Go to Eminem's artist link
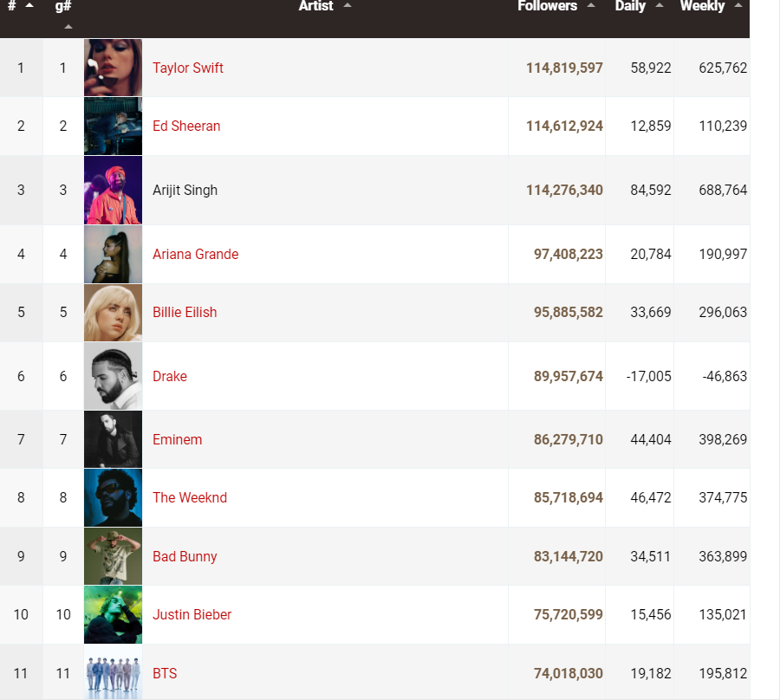This screenshot has height=700, width=780. [x=177, y=439]
